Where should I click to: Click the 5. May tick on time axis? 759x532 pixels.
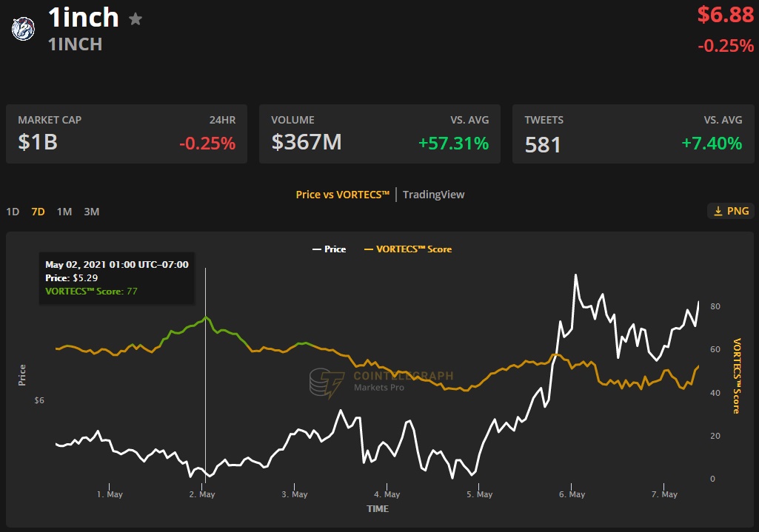point(479,494)
